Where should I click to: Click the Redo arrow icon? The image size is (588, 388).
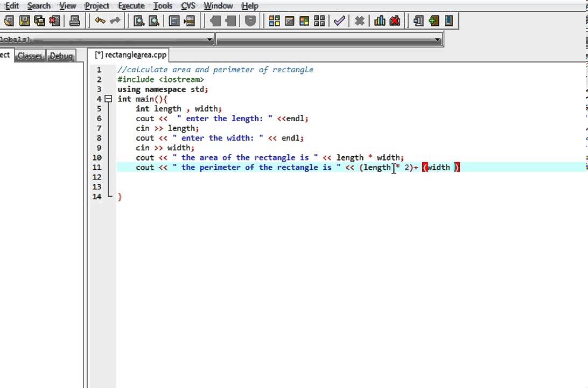click(x=115, y=20)
